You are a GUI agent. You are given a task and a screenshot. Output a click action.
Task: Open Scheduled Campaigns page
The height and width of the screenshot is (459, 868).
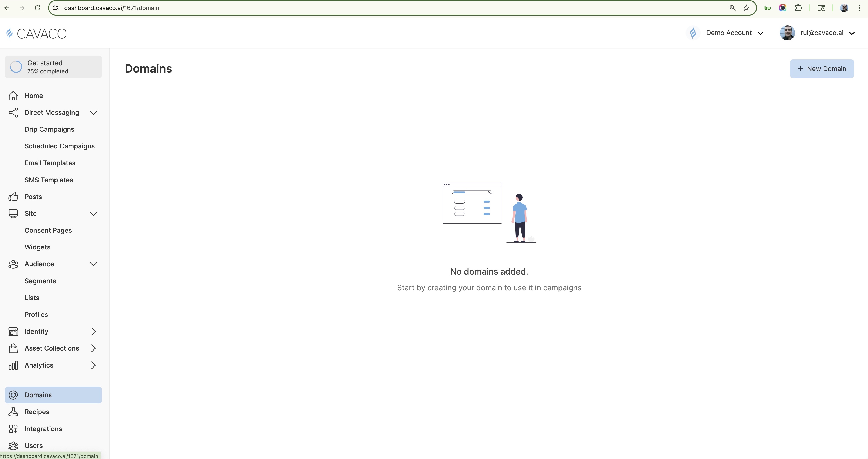(60, 146)
